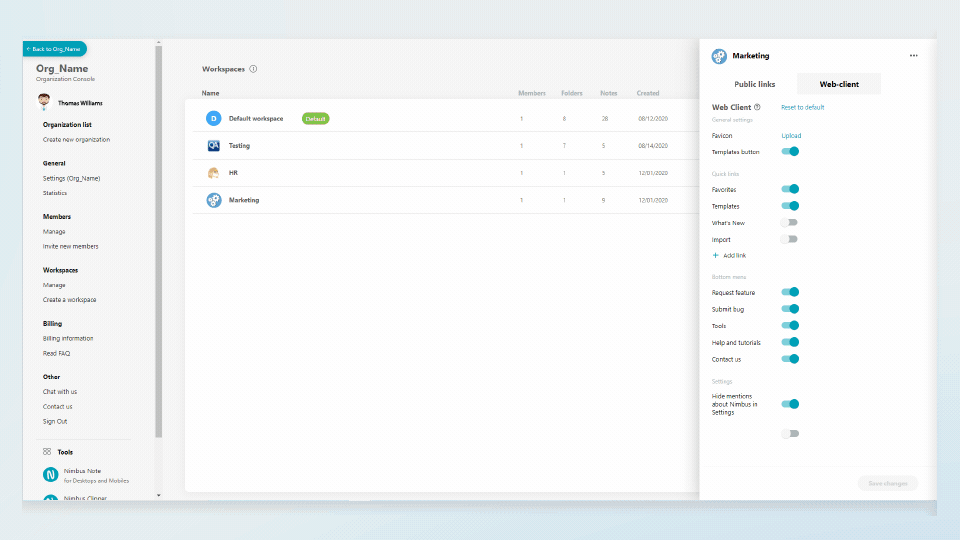The image size is (960, 540).
Task: Click Back to Org_Name button
Action: (x=55, y=49)
